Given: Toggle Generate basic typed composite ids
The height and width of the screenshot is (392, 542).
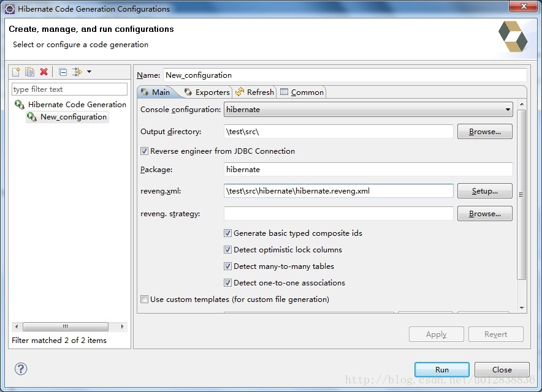Looking at the screenshot, I should tap(227, 233).
